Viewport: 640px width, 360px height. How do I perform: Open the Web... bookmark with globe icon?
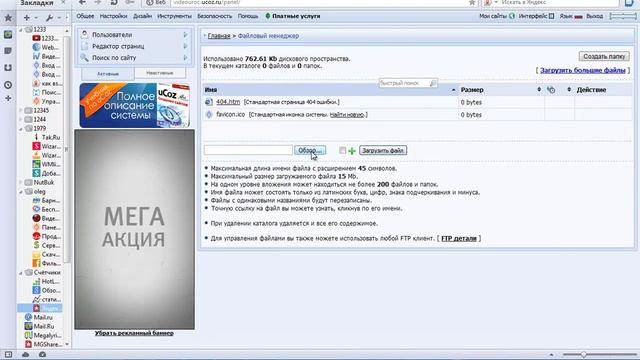(x=45, y=47)
